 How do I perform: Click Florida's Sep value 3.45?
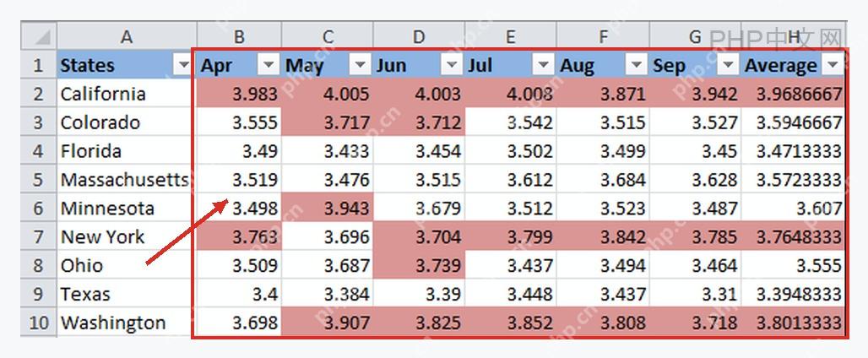point(695,150)
